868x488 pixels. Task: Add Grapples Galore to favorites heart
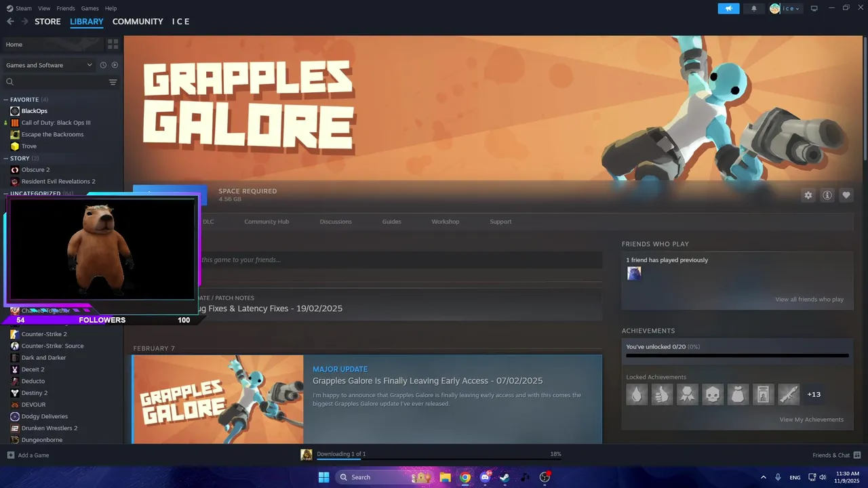[x=846, y=195]
